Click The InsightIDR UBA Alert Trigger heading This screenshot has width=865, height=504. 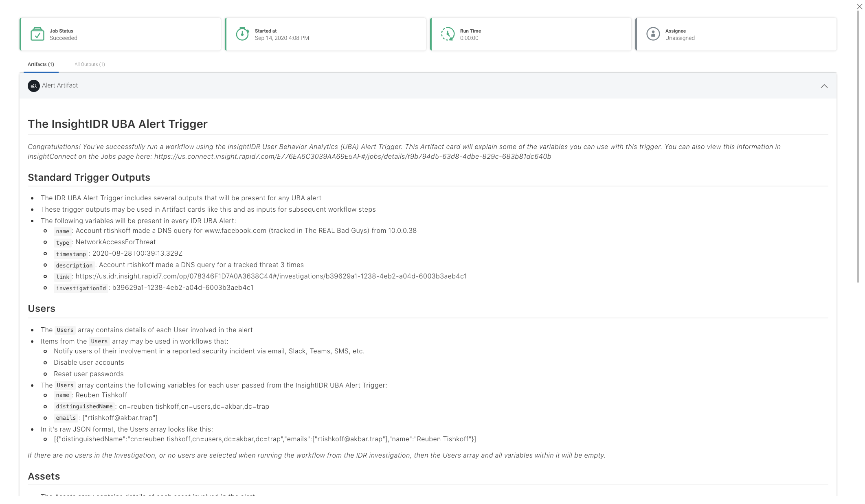[118, 124]
